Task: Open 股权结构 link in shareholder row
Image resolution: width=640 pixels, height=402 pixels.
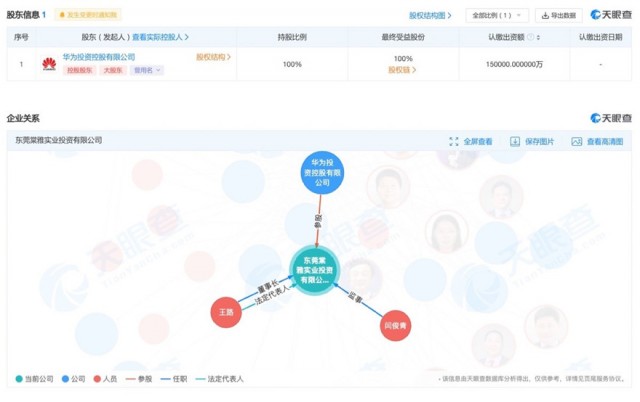Action: [213, 57]
